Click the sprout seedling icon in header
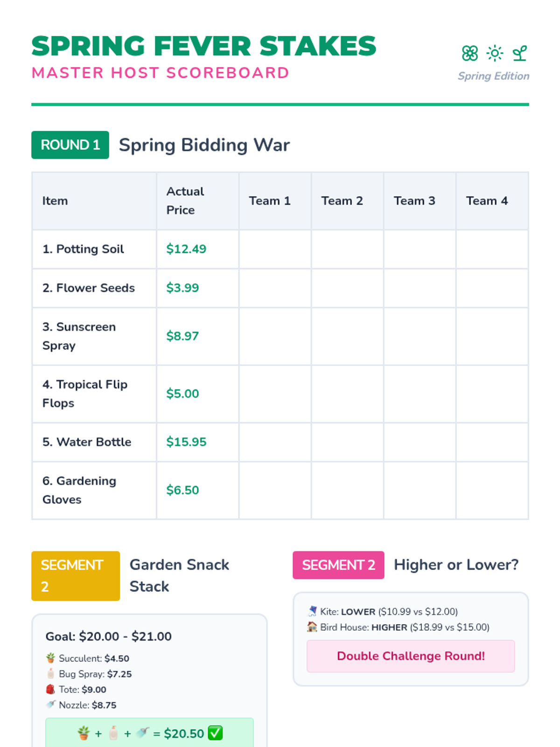 (520, 53)
